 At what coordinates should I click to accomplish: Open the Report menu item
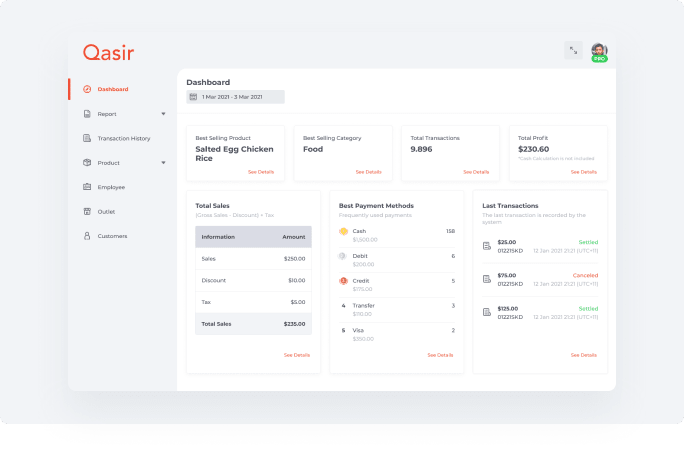107,114
